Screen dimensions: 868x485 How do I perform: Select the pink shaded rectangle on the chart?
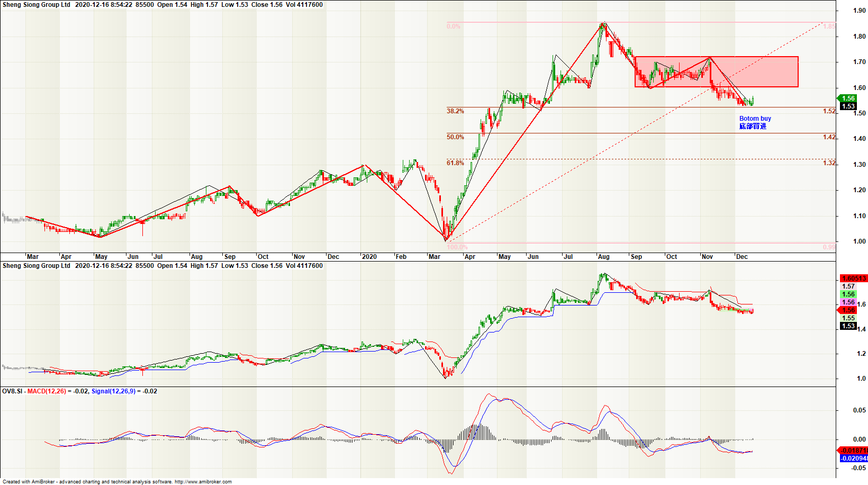[717, 71]
